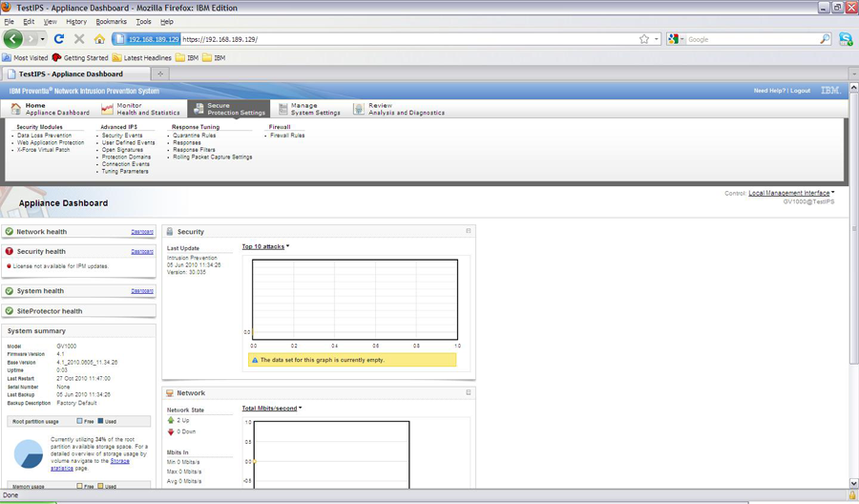This screenshot has height=504, width=859.
Task: Click the vertical scrollbar down arrow
Action: (x=853, y=483)
